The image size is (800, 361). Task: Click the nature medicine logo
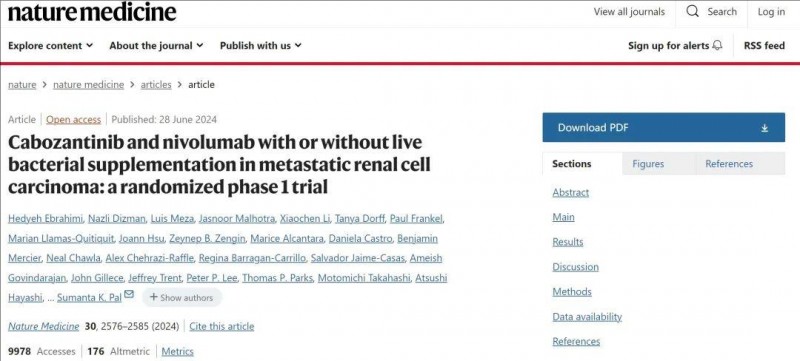pos(92,12)
